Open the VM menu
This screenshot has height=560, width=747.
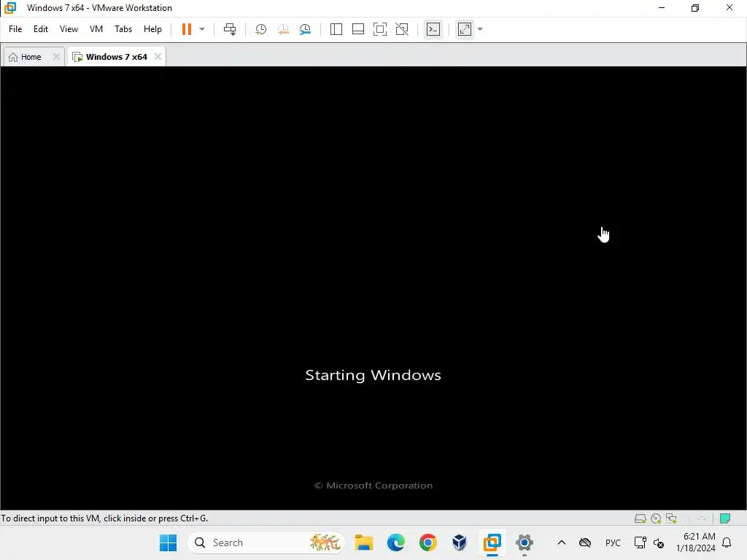tap(96, 29)
